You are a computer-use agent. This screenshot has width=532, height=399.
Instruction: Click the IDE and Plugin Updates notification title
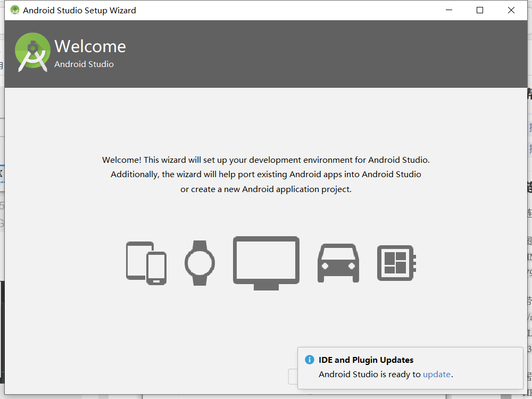[x=366, y=360]
